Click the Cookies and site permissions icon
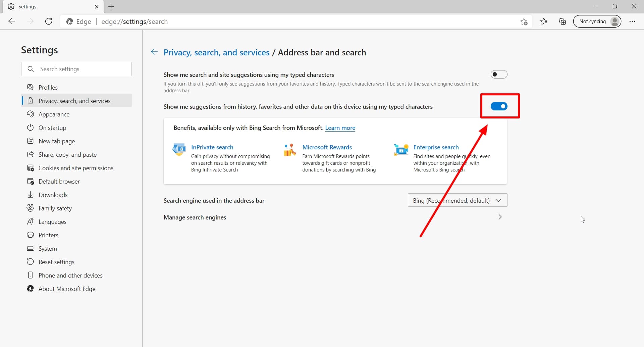Screen dimensions: 644x347 coord(31,168)
